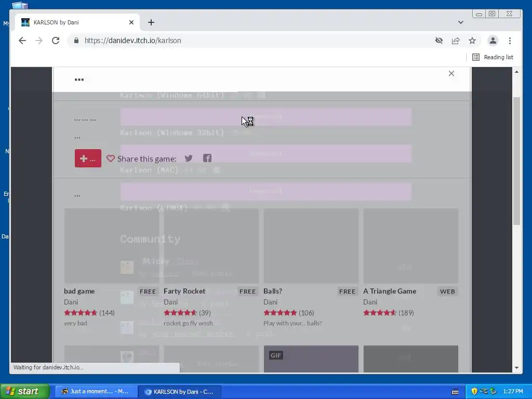Screen dimensions: 532x399
Task: Click the security shield tray icon
Action: [x=474, y=391]
